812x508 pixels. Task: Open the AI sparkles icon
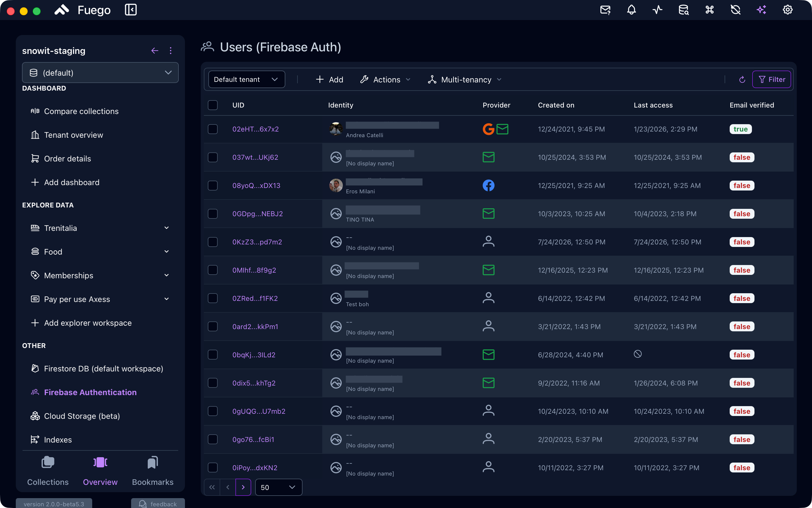762,10
